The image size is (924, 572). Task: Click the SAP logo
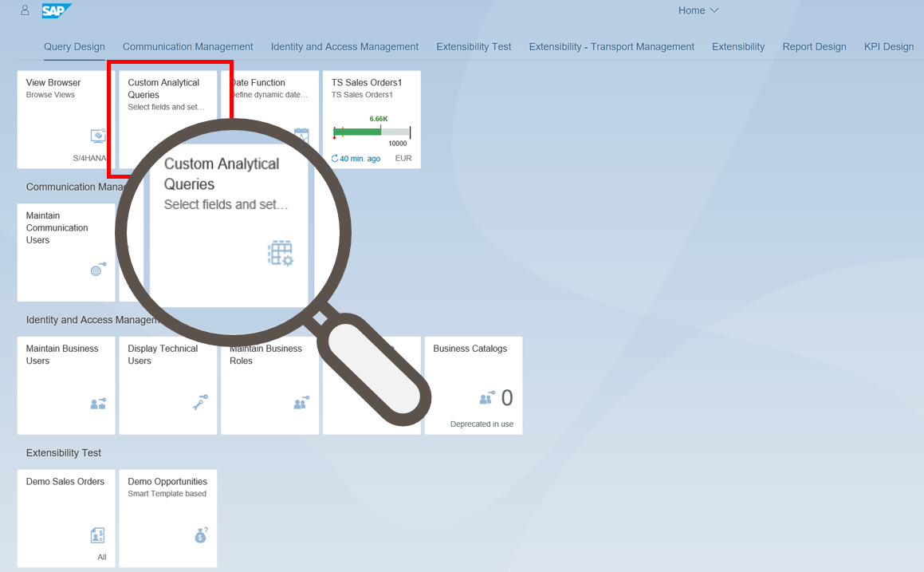57,10
